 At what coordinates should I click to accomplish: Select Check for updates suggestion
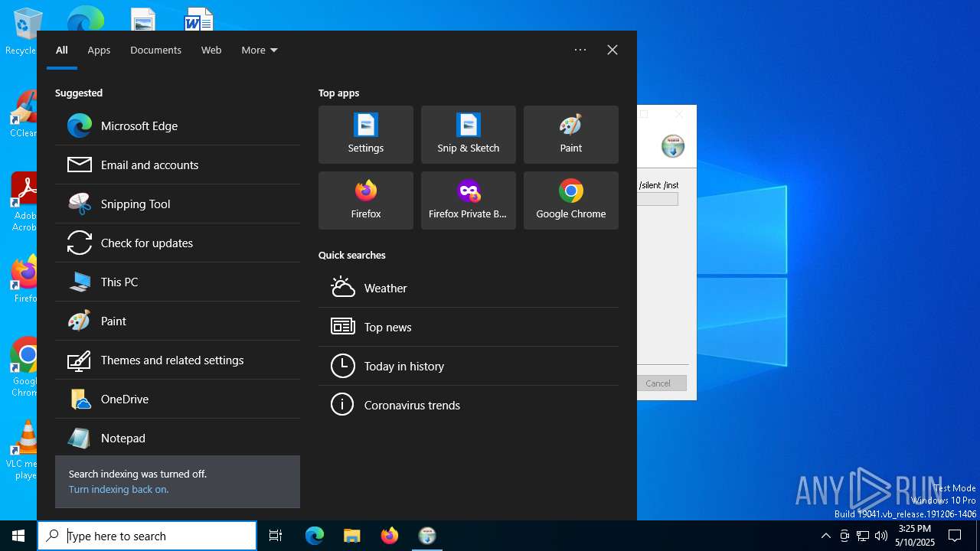point(178,243)
